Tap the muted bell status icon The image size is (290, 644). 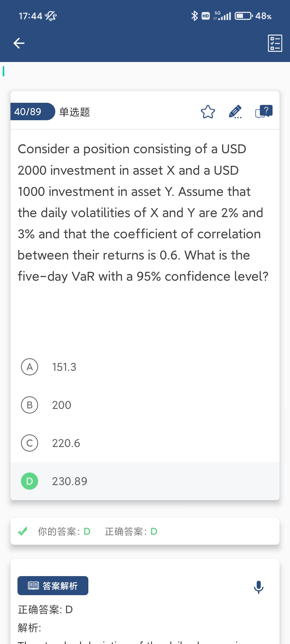tap(51, 16)
